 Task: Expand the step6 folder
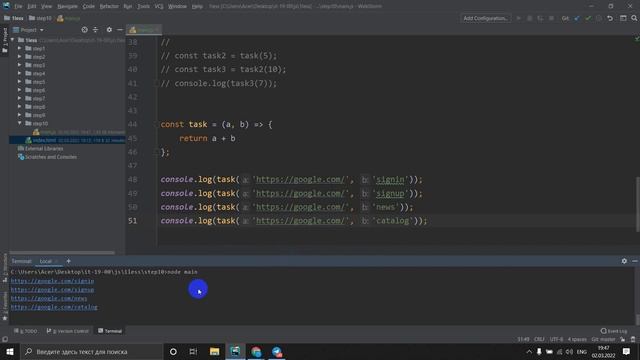click(20, 90)
